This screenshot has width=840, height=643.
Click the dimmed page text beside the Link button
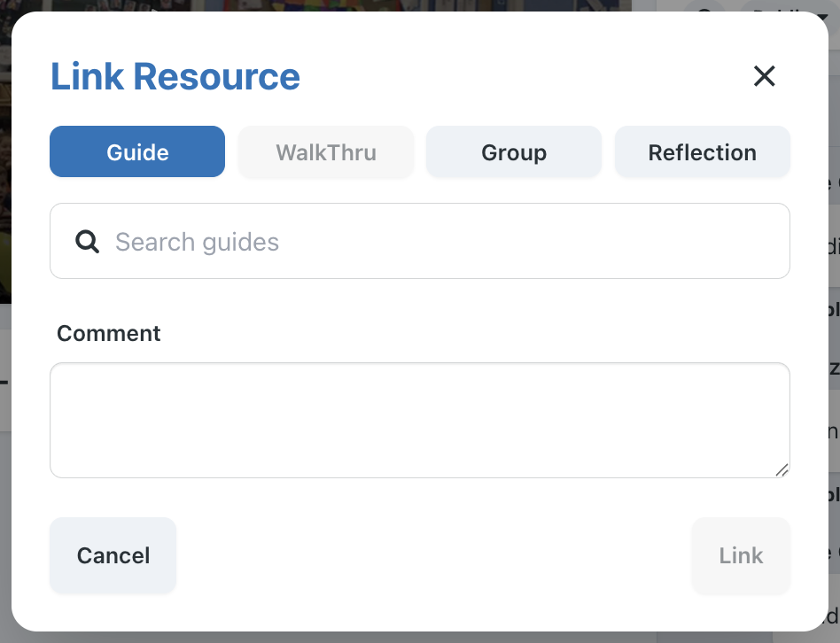[x=832, y=554]
